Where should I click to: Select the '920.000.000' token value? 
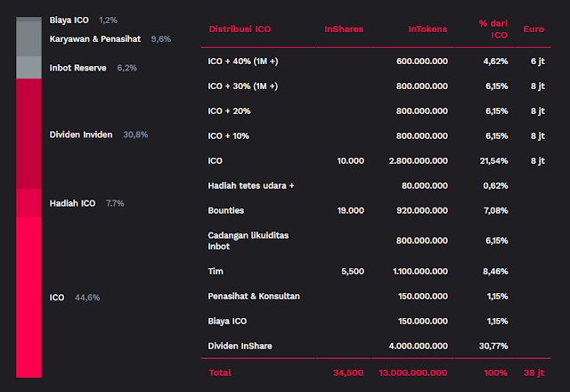422,210
